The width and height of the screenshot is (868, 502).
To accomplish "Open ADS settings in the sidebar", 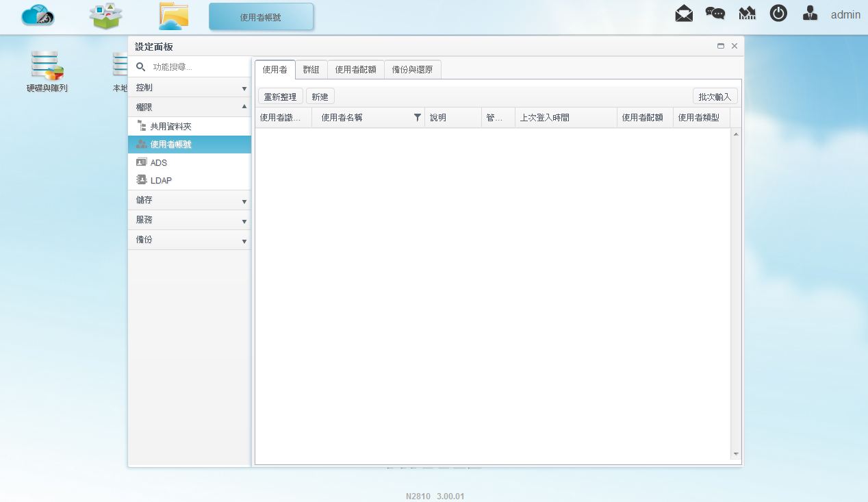I will 190,162.
